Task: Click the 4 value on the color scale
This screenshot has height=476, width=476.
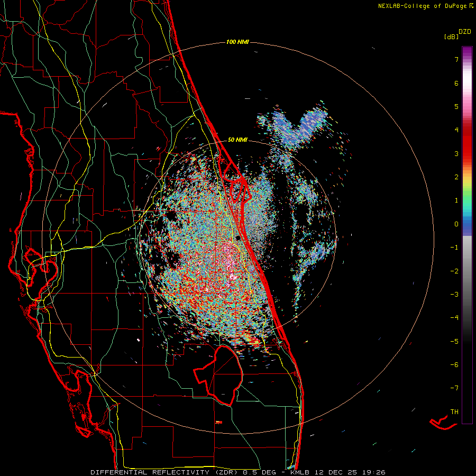Action: (456, 130)
